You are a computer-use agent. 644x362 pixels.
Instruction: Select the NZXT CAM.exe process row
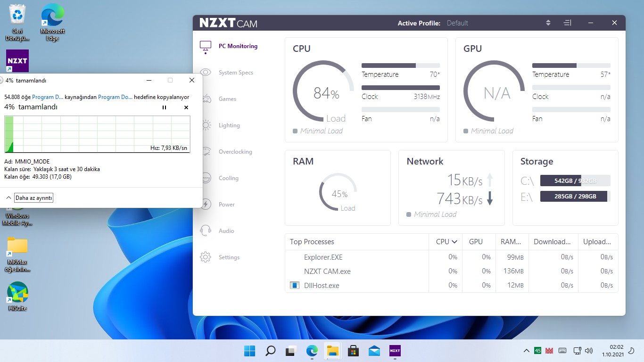452,271
